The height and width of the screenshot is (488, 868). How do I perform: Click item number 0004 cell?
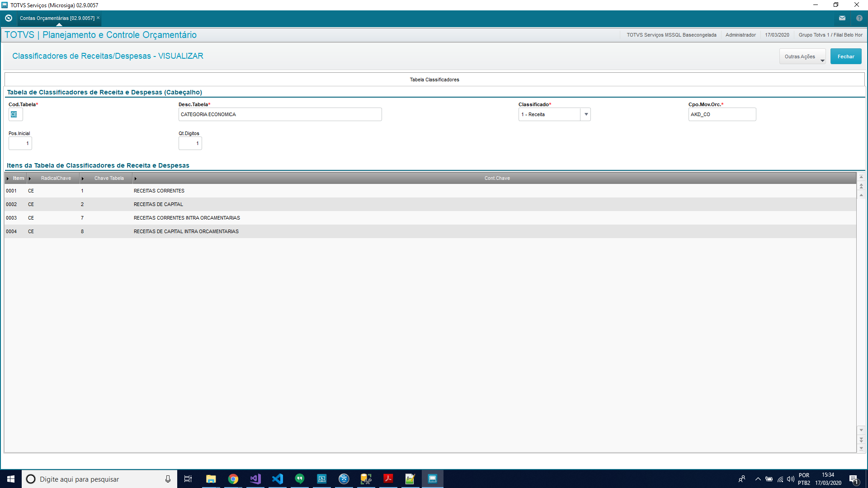click(11, 231)
